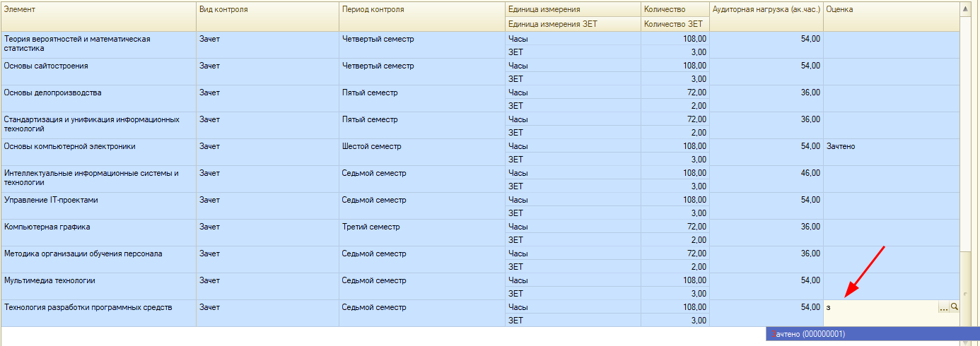Viewport: 980px width, 346px height.
Task: Click the 'Единица измерения ЗЕТ' subheader
Action: point(549,24)
